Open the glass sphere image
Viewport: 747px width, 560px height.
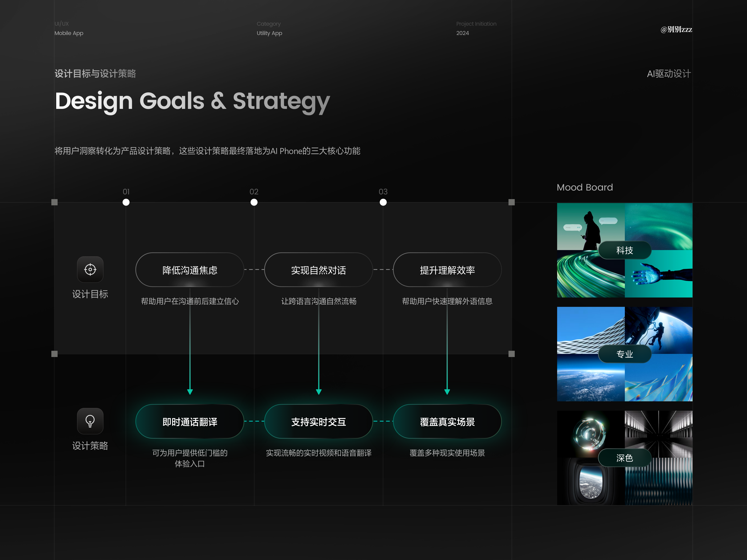[591, 434]
